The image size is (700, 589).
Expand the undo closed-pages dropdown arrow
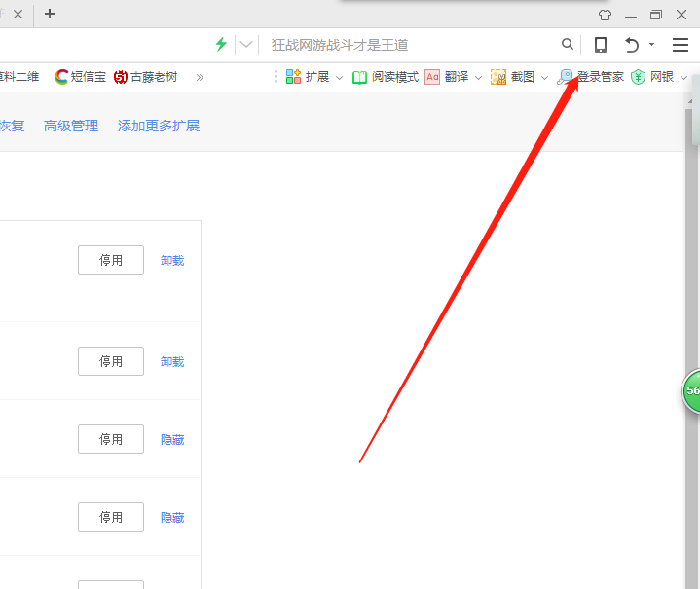(x=651, y=44)
